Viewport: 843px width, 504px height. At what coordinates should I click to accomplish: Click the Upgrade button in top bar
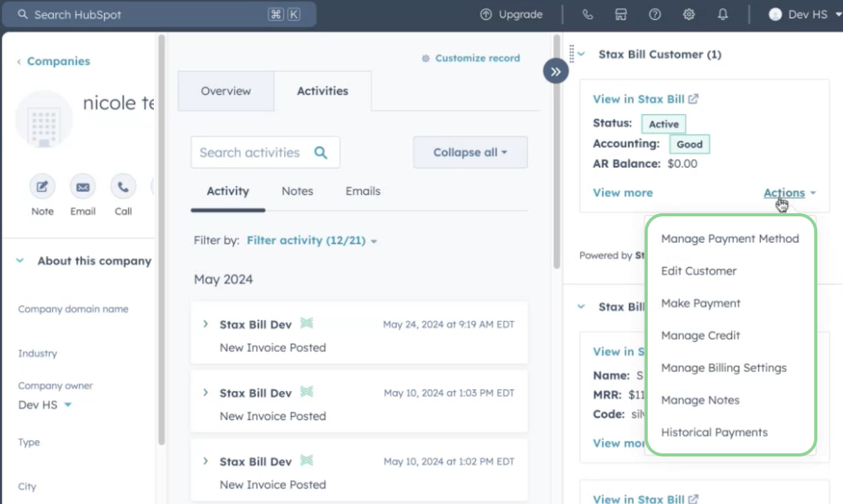pos(511,14)
